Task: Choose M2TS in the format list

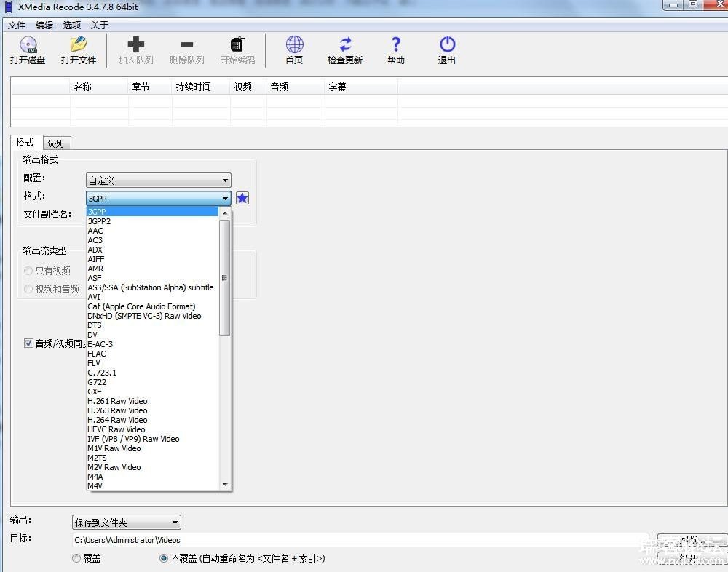Action: coord(152,458)
